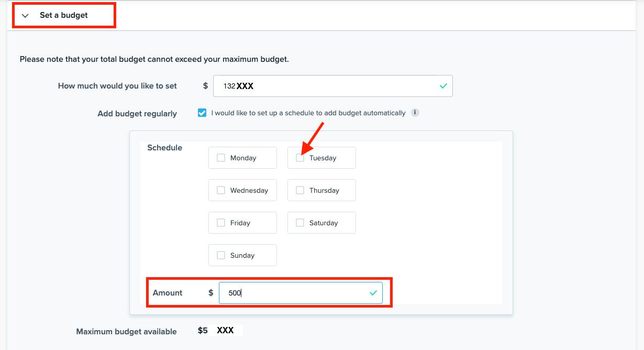Collapse the Set a budget chevron
This screenshot has width=644, height=350.
click(25, 16)
